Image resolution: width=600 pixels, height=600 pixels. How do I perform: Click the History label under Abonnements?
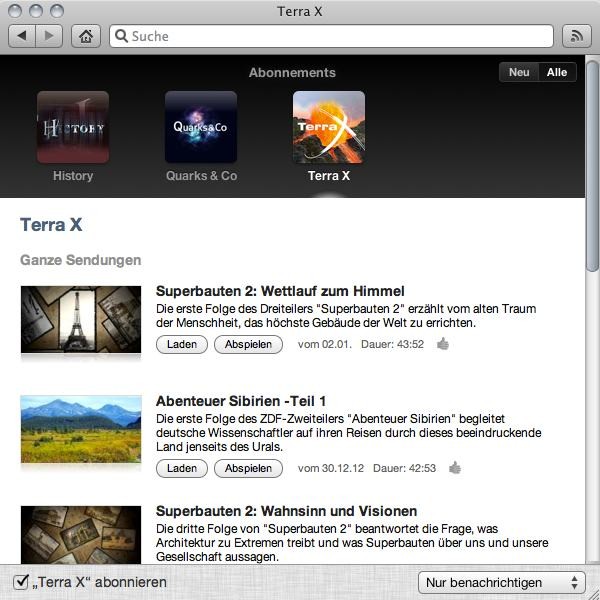tap(73, 176)
